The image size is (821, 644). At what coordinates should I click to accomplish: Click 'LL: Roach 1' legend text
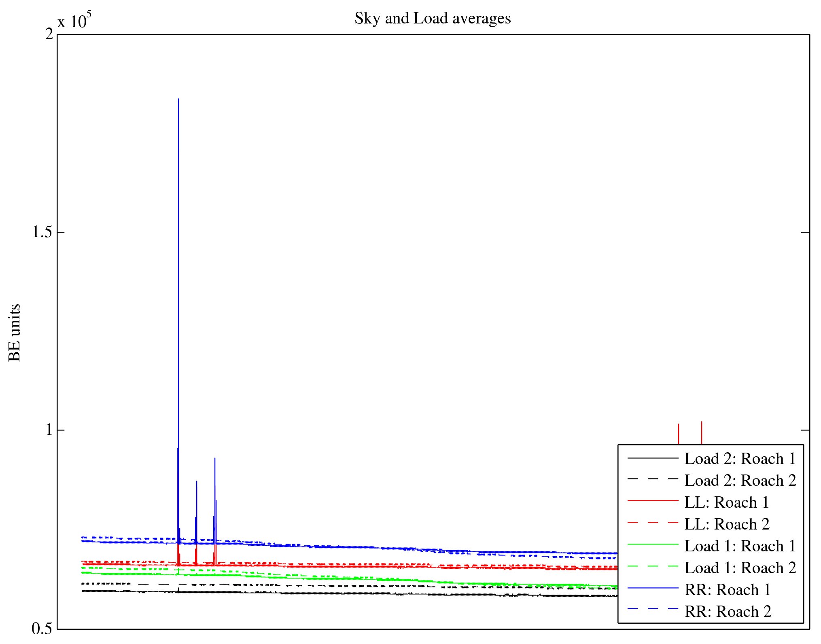tap(726, 502)
